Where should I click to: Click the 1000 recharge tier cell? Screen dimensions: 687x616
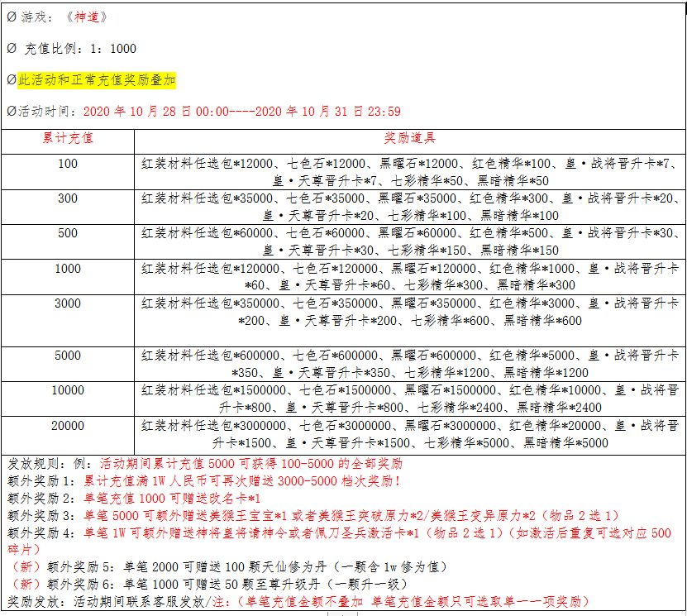tap(68, 277)
